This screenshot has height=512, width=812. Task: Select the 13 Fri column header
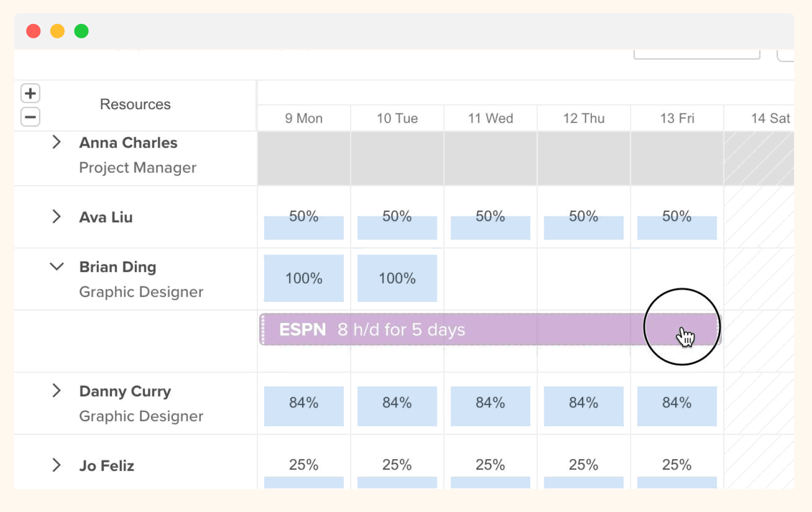[677, 118]
